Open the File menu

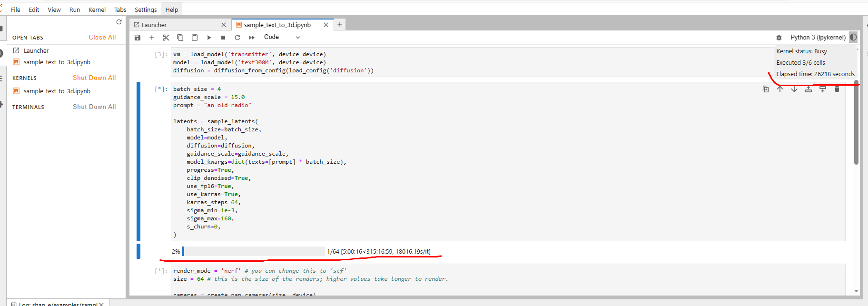pyautogui.click(x=16, y=10)
